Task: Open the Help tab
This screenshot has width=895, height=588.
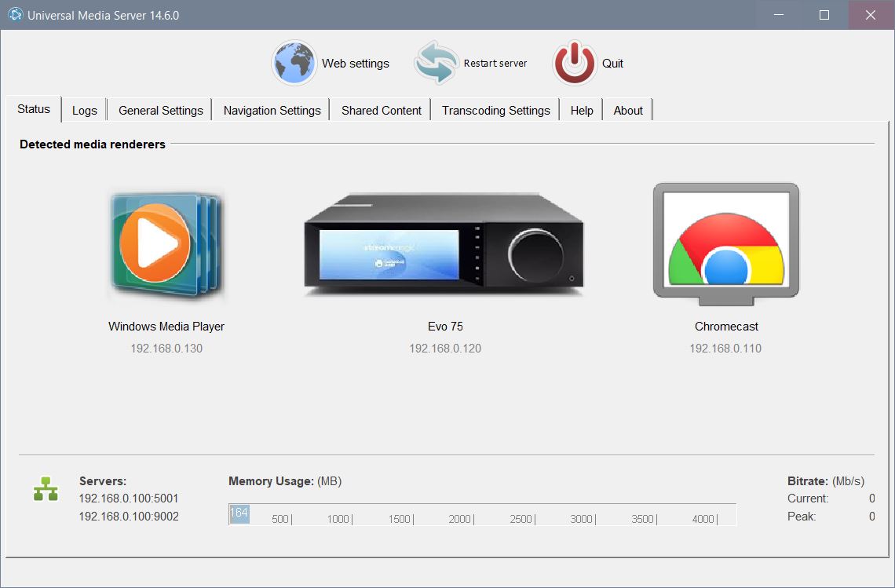Action: click(582, 110)
